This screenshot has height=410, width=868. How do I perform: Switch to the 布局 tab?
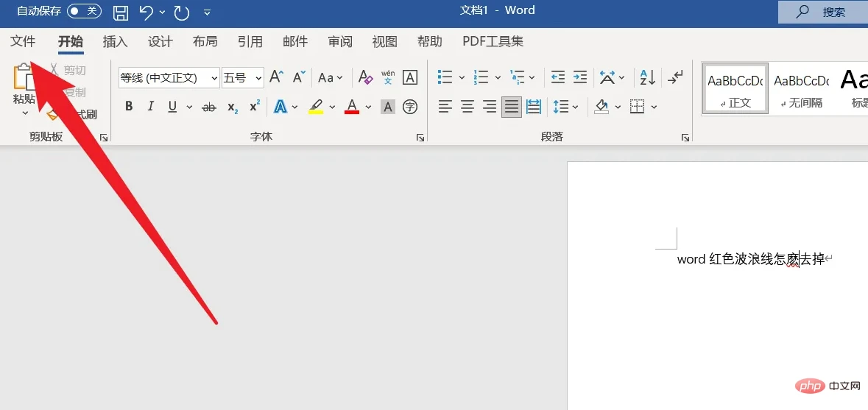(x=205, y=41)
